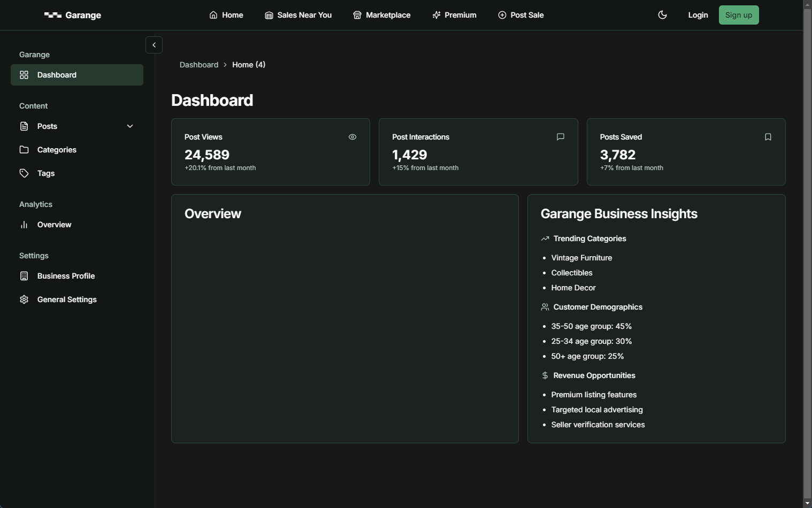The image size is (812, 508).
Task: Click the Post Sale plus-circle icon
Action: (x=502, y=15)
